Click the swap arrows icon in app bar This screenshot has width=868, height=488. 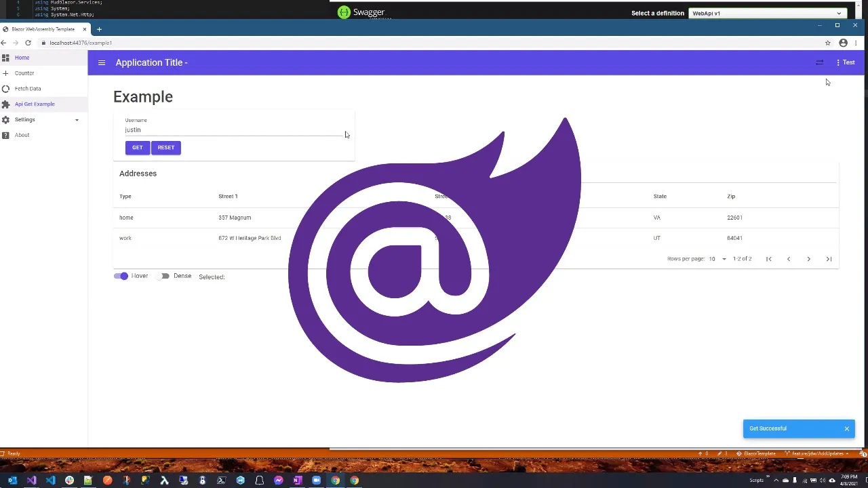pyautogui.click(x=820, y=62)
